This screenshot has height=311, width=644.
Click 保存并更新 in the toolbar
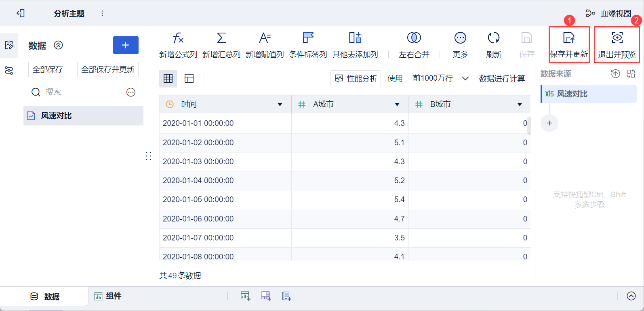(569, 45)
